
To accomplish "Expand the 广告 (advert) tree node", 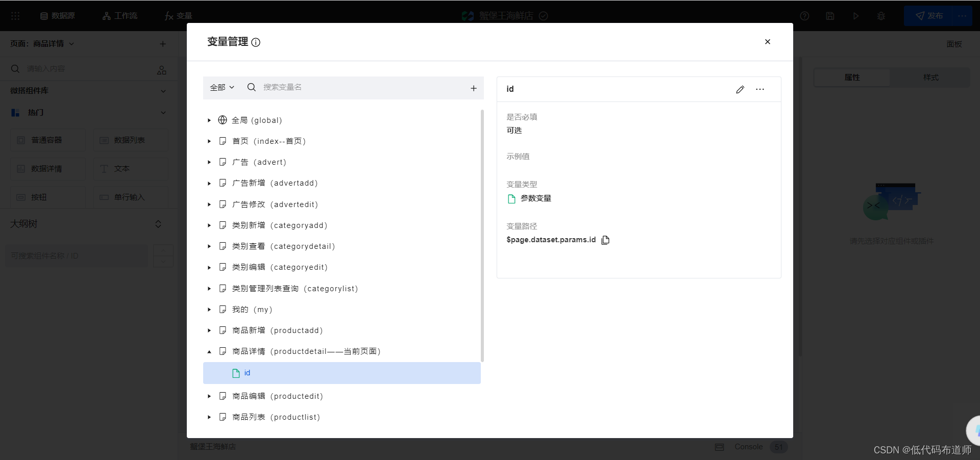I will coord(209,162).
